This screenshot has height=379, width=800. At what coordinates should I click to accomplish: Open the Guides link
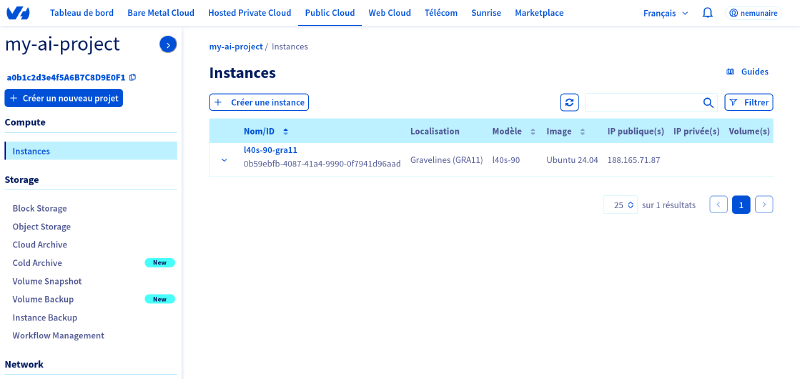pyautogui.click(x=747, y=72)
